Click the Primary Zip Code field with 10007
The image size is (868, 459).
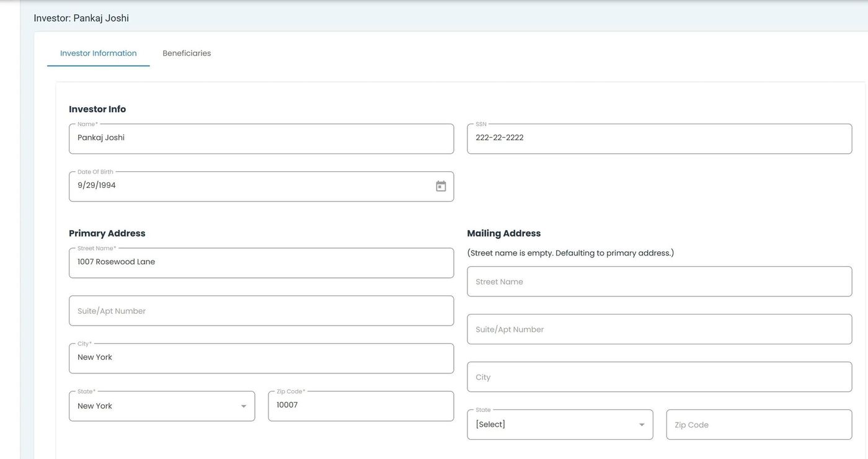point(360,406)
